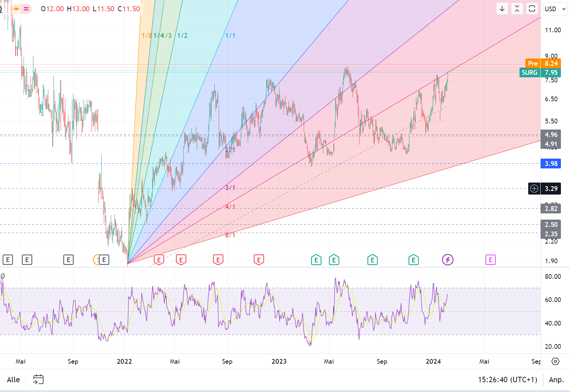Viewport: 570px width, 392px height.
Task: Click the orange sun pre-market session icon
Action: (17, 8)
